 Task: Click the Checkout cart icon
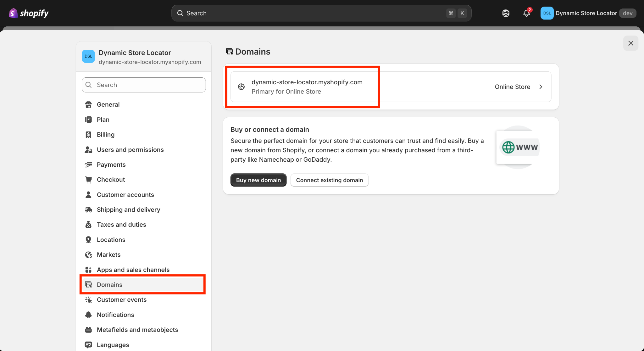pos(88,180)
